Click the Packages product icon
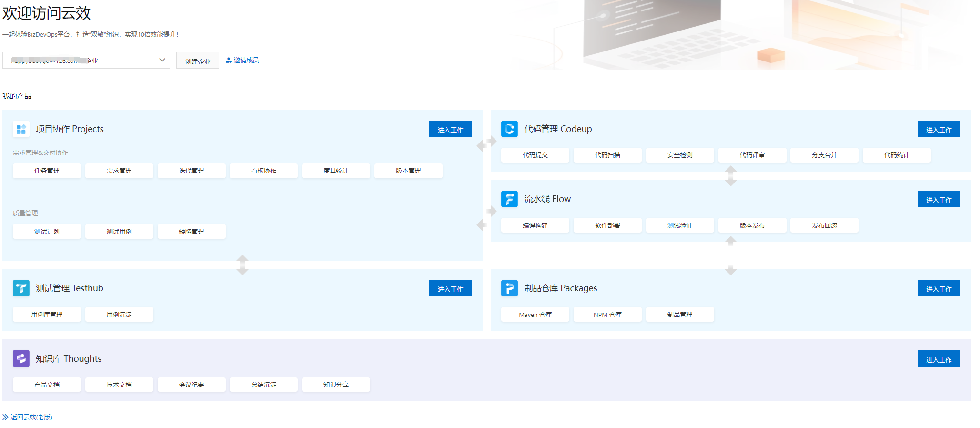The width and height of the screenshot is (980, 428). pyautogui.click(x=509, y=288)
